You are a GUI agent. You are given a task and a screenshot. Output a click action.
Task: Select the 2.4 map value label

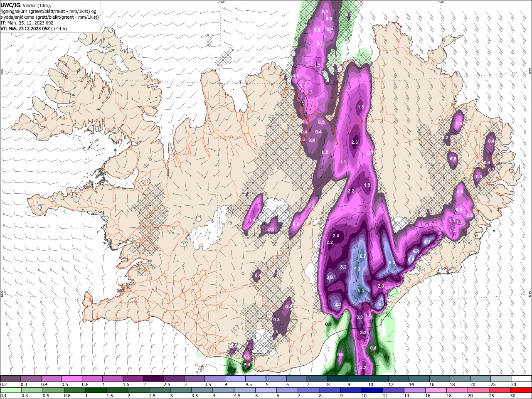[336, 236]
